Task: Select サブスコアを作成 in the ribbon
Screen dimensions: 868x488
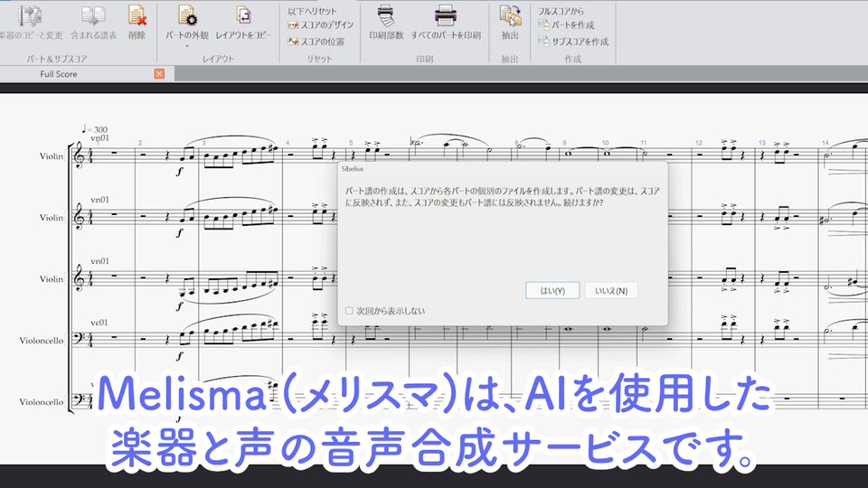Action: coord(573,42)
